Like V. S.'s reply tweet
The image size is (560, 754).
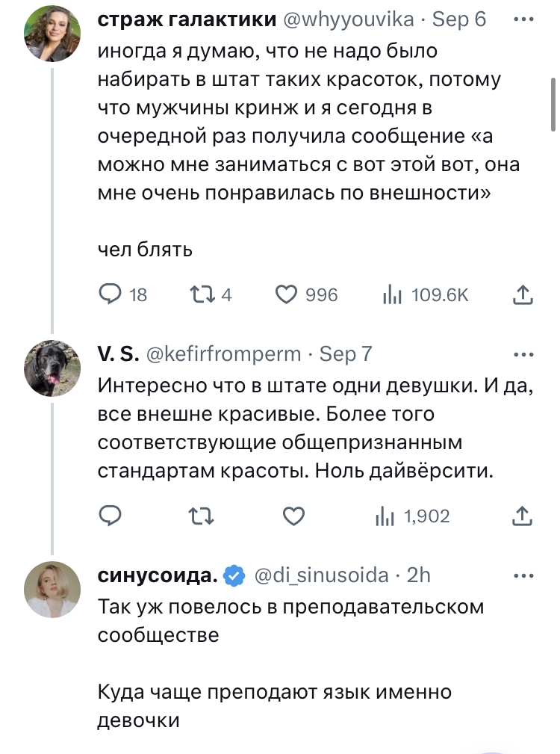click(294, 515)
